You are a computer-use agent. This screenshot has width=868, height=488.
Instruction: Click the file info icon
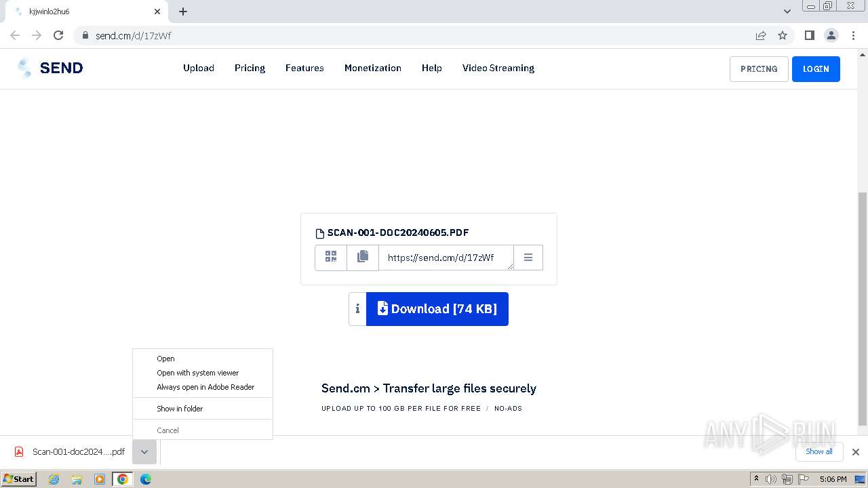357,309
